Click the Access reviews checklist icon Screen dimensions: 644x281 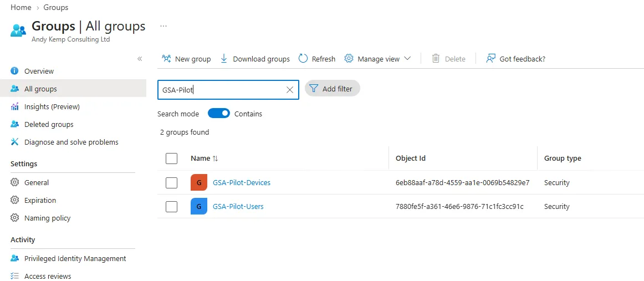click(x=15, y=276)
